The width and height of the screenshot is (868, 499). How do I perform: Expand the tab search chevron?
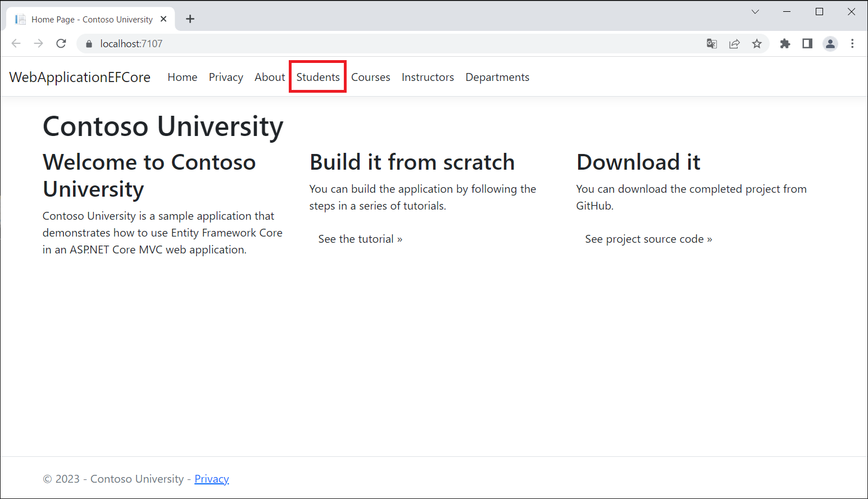[x=755, y=12]
